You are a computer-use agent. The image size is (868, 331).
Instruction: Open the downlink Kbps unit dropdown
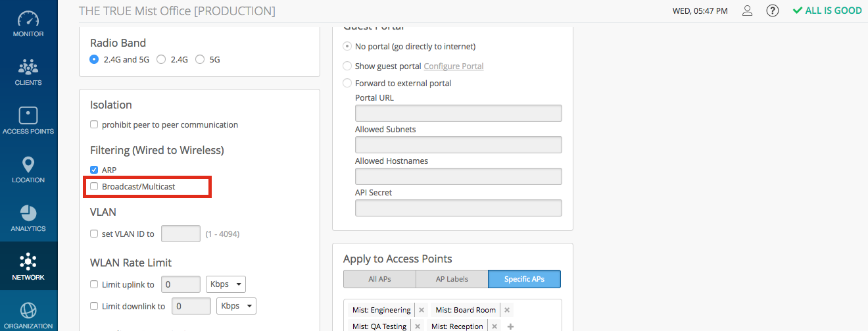(236, 306)
